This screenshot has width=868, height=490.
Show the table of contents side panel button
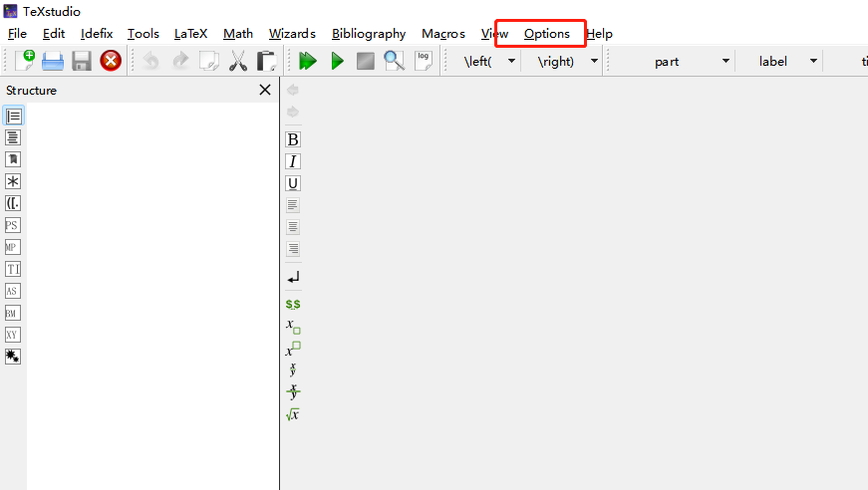[13, 137]
